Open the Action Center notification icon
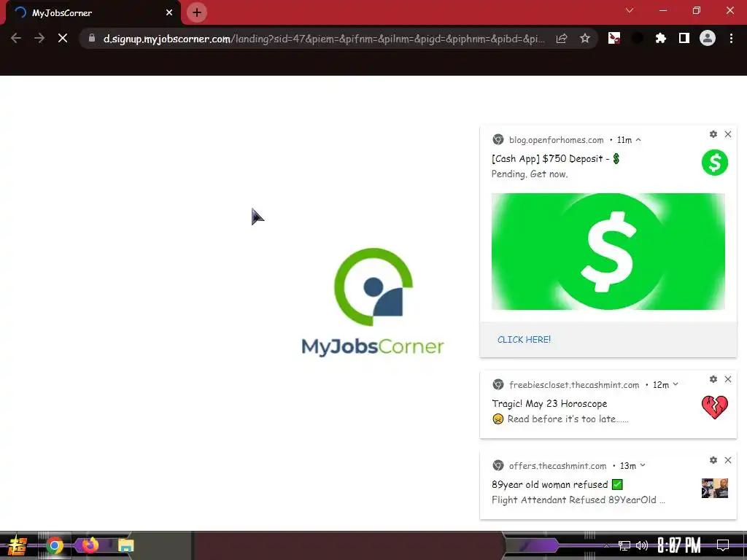This screenshot has width=747, height=560. tap(723, 545)
